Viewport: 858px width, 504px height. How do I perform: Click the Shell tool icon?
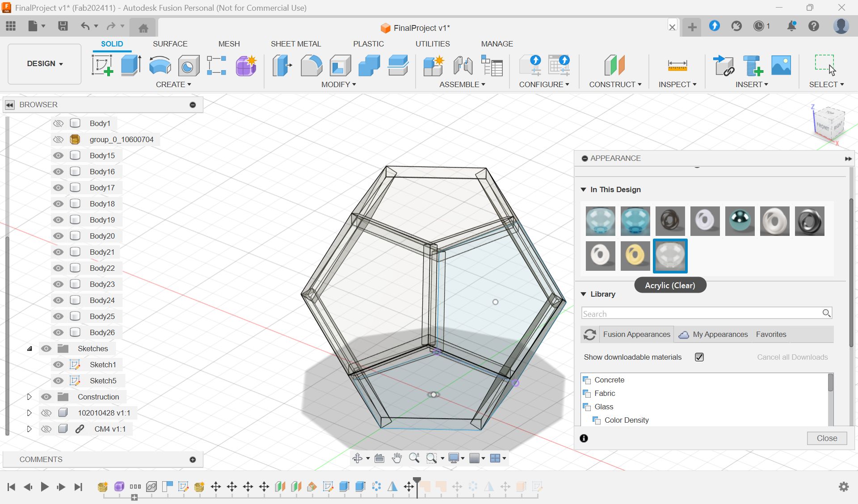click(x=341, y=65)
